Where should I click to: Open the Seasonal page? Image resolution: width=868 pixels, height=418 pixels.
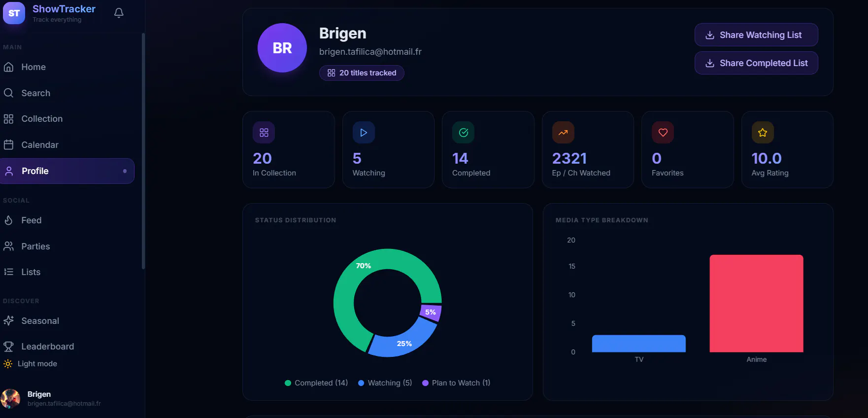(67, 321)
